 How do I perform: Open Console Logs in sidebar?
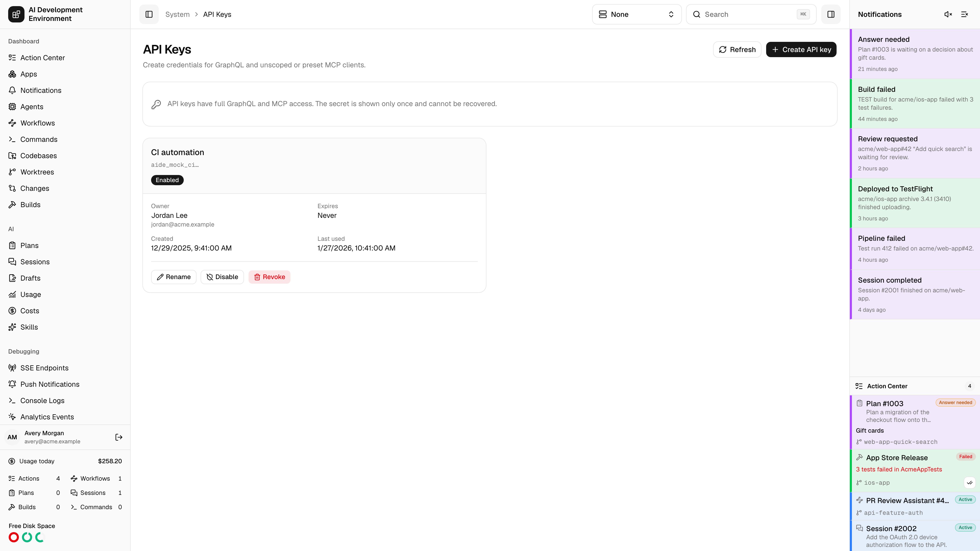(65, 400)
